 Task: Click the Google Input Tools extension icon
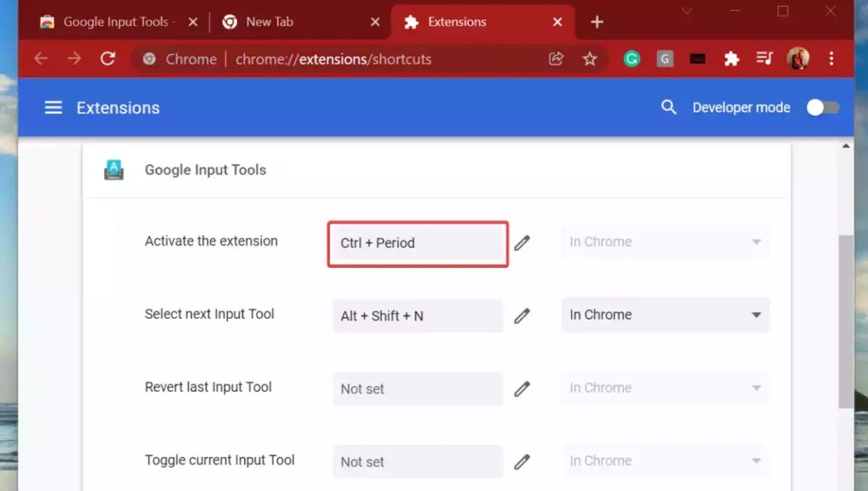(x=114, y=170)
